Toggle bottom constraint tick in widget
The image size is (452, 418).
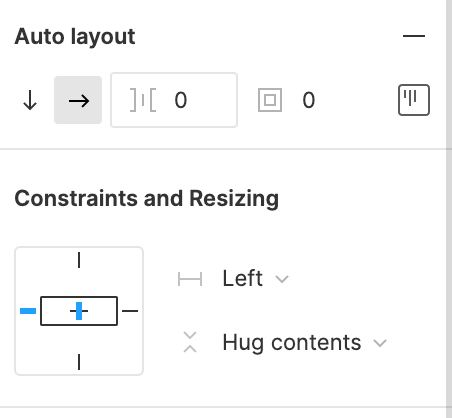[79, 362]
